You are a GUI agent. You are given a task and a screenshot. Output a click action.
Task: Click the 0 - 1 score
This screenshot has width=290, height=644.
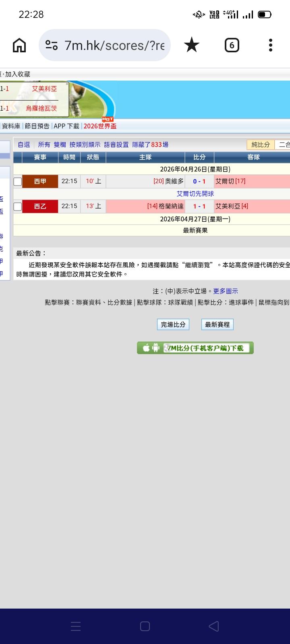(x=199, y=182)
